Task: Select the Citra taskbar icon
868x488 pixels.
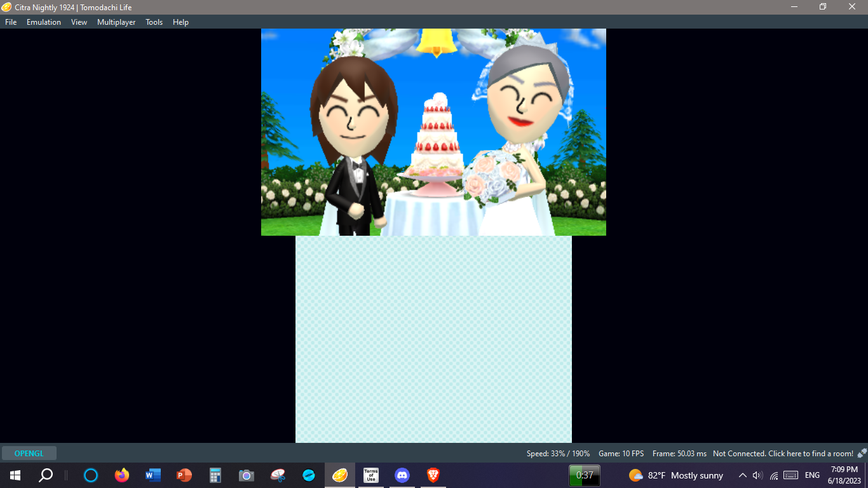Action: coord(340,475)
